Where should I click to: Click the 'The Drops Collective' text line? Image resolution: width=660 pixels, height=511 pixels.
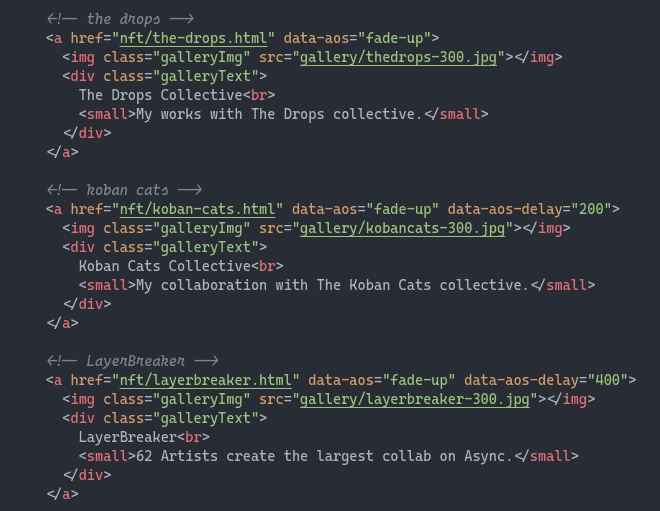pos(177,95)
